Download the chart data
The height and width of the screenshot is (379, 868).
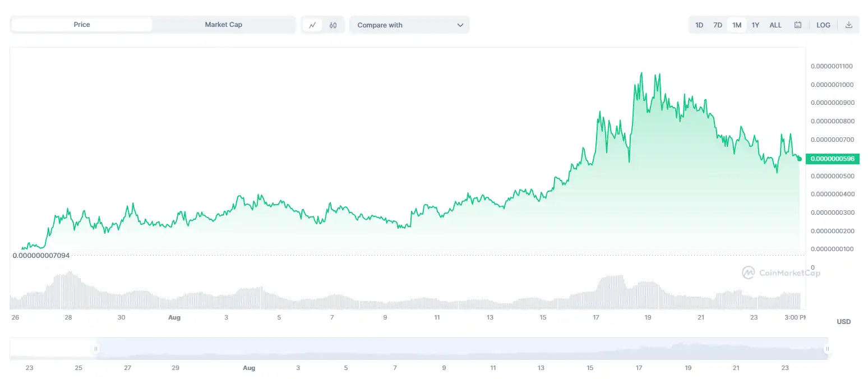[x=849, y=25]
